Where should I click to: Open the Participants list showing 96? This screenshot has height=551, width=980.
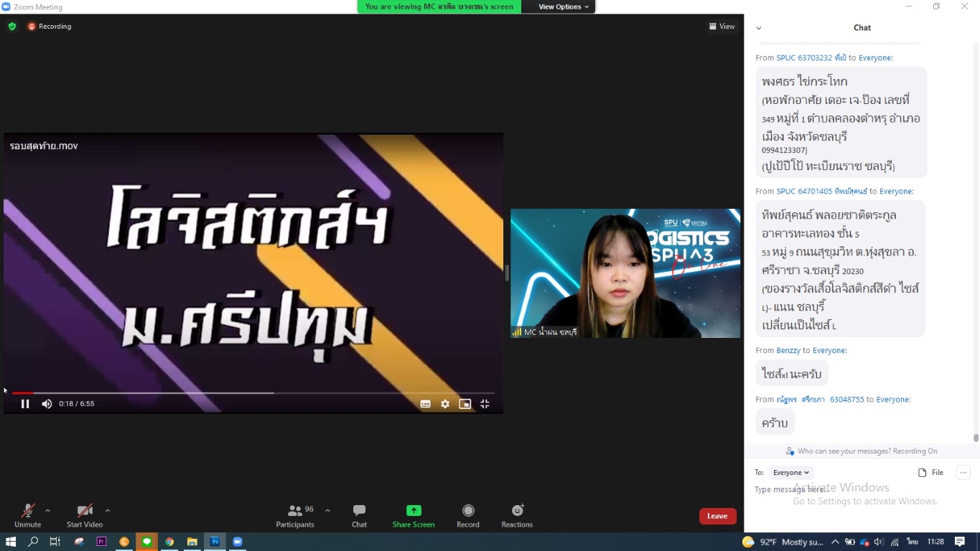pos(295,515)
